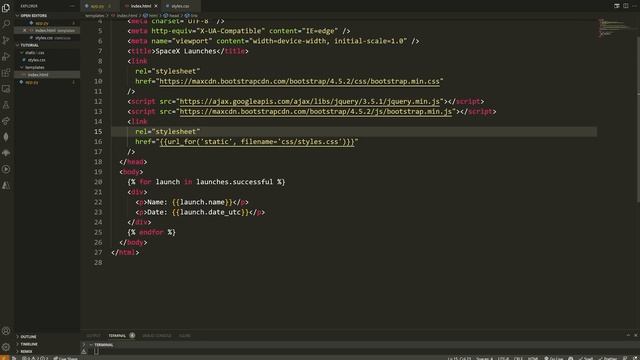Open the Run and Debug view icon
Image resolution: width=640 pixels, height=360 pixels.
(6, 56)
